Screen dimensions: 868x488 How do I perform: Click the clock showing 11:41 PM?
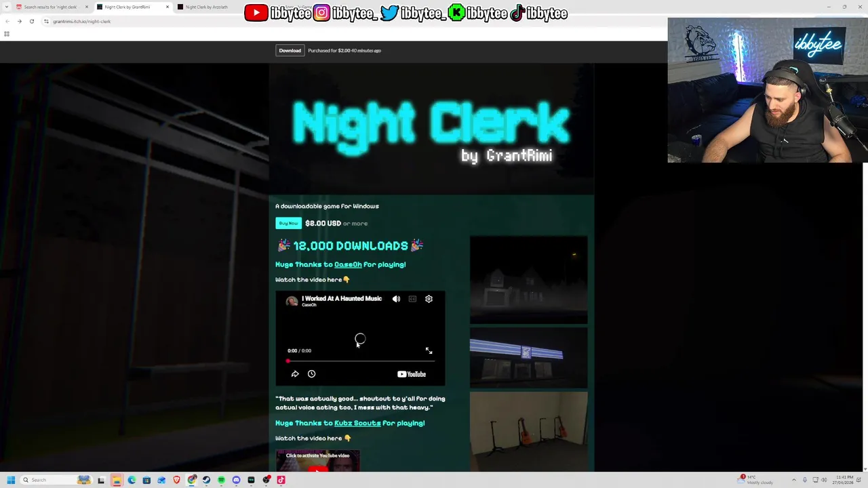tap(843, 480)
